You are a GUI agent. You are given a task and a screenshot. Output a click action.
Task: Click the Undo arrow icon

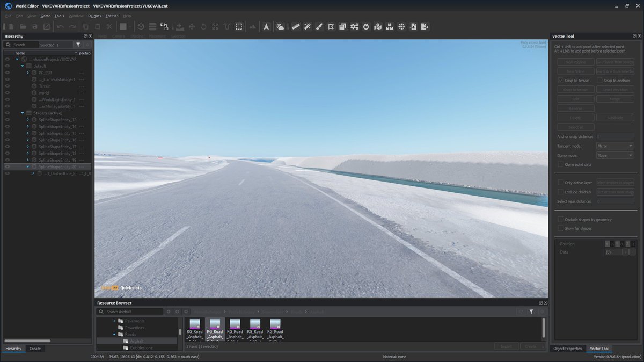(x=60, y=26)
